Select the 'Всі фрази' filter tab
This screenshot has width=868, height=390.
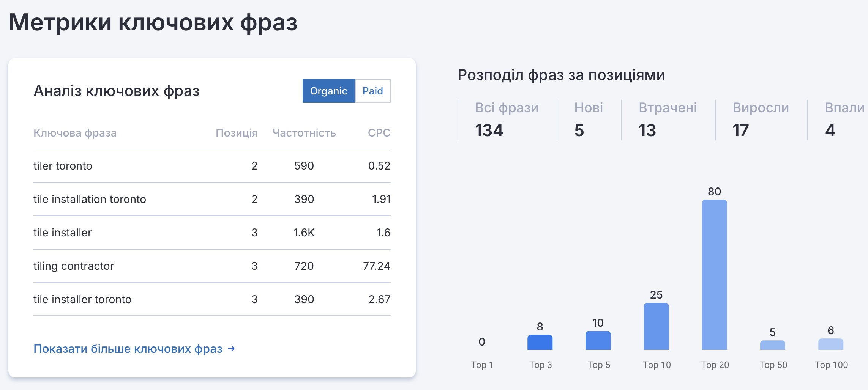coord(507,120)
